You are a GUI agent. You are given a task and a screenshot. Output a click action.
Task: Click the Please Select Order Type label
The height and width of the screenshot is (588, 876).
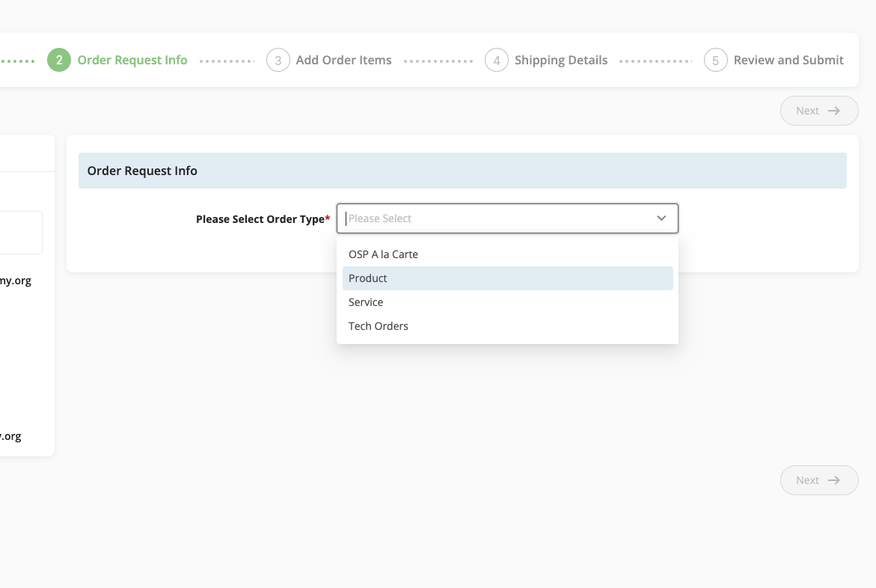263,219
